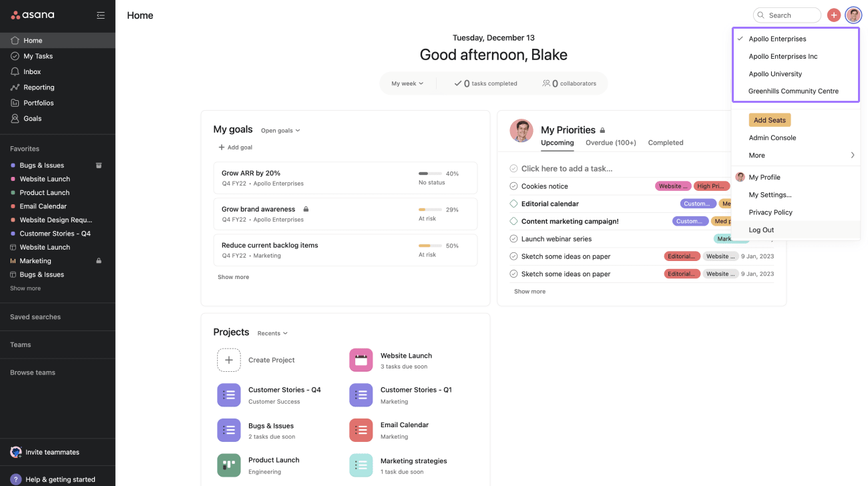This screenshot has height=486, width=868.
Task: Switch to the Overdue (100+) tab
Action: (x=611, y=143)
